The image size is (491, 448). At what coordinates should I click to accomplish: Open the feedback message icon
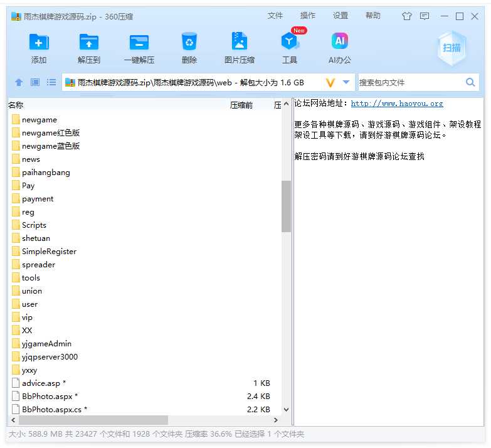click(425, 16)
